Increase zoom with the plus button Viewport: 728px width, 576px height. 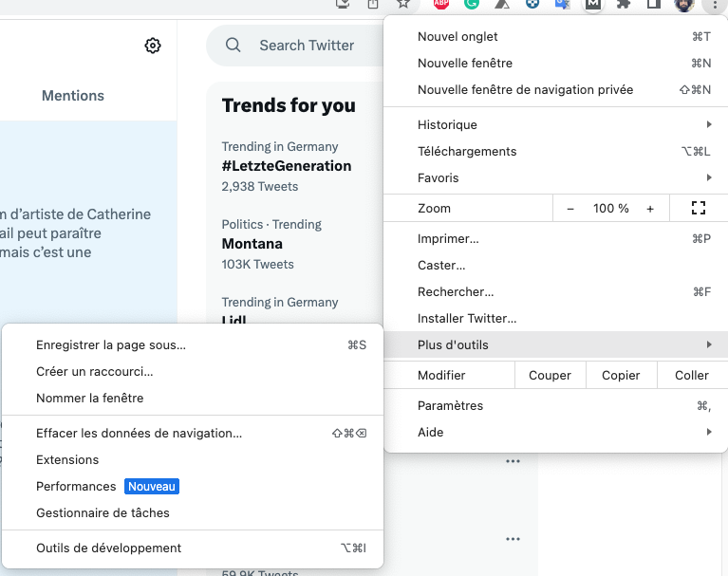point(650,209)
